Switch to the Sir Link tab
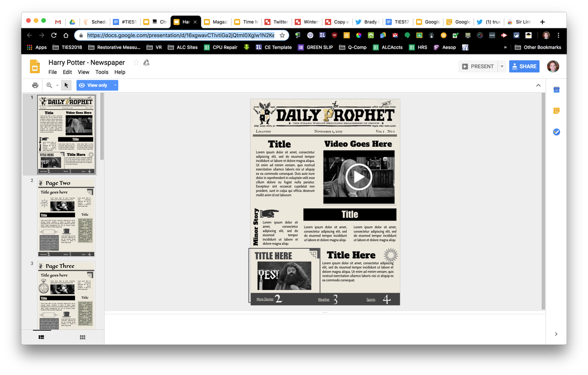588x375 pixels. click(x=519, y=22)
